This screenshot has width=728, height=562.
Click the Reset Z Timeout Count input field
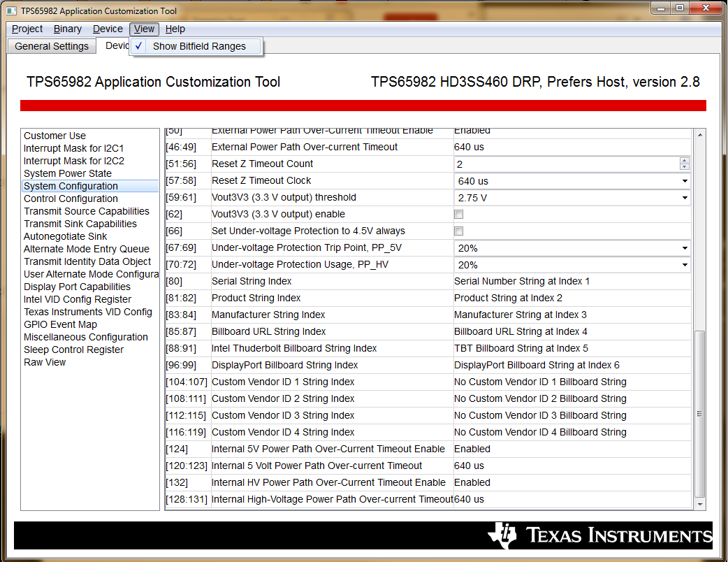[x=559, y=164]
